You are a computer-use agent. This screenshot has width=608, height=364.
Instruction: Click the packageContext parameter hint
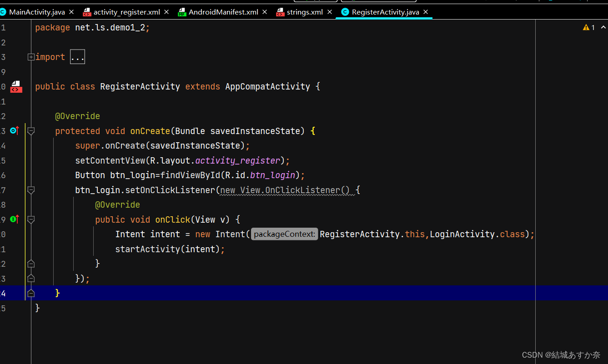point(285,234)
